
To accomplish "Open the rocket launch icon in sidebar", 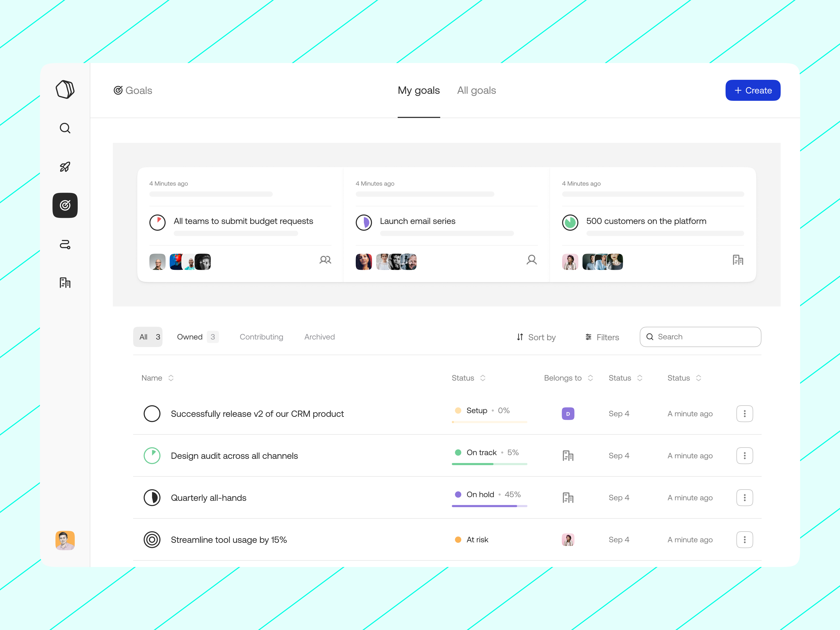I will [65, 167].
